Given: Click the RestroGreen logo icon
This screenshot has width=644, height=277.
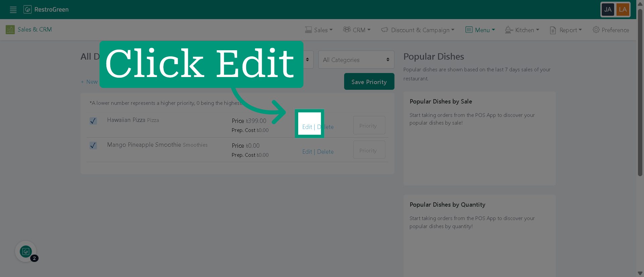Looking at the screenshot, I should point(28,9).
